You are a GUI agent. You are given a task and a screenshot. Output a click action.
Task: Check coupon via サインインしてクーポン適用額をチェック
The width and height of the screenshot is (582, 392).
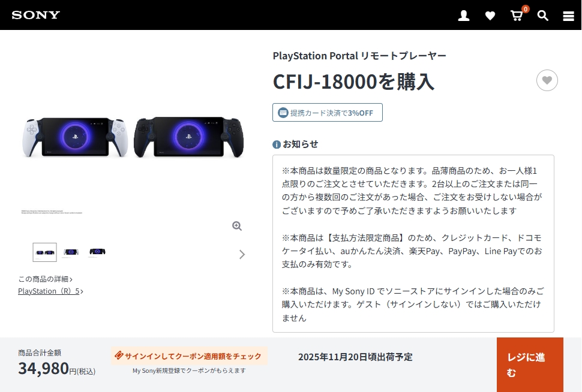(189, 356)
